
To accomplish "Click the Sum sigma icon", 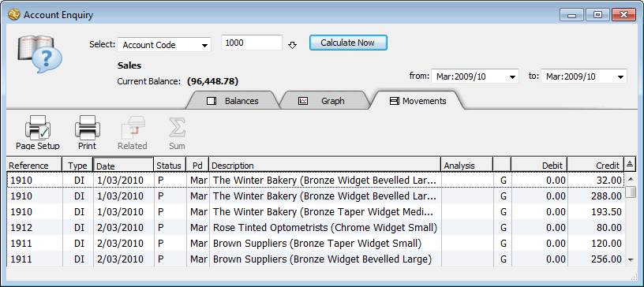I will coord(178,128).
